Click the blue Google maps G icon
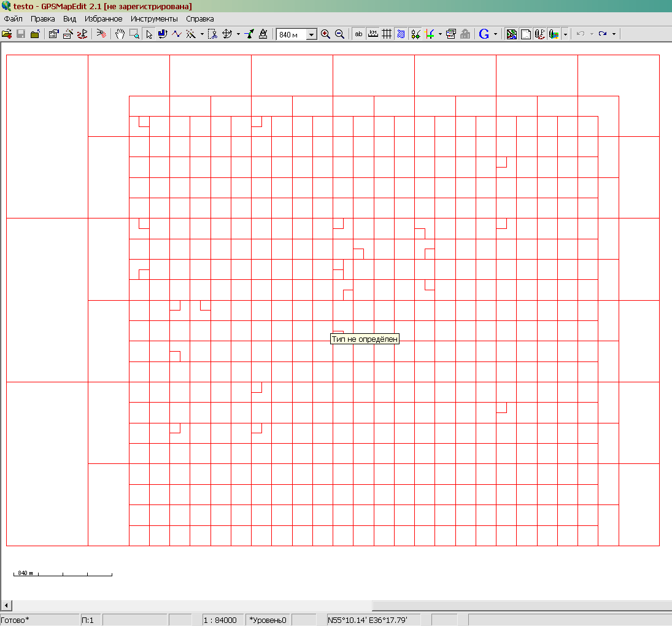 [x=484, y=34]
